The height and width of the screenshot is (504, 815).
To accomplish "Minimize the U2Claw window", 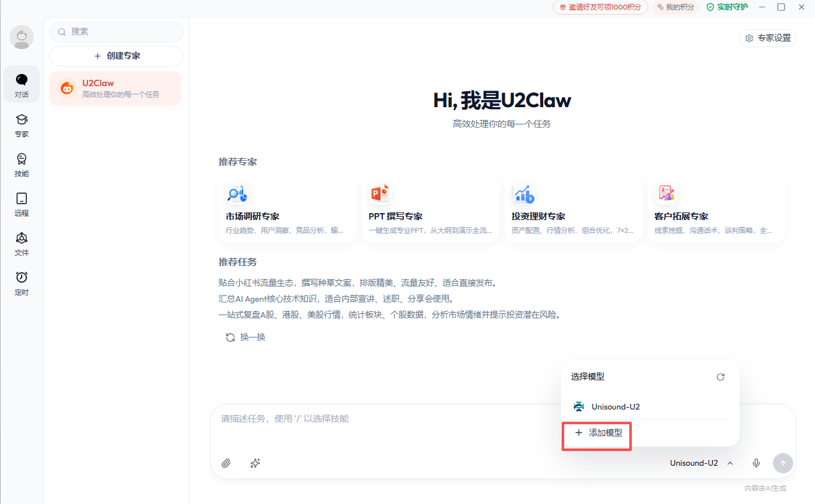I will pyautogui.click(x=761, y=7).
